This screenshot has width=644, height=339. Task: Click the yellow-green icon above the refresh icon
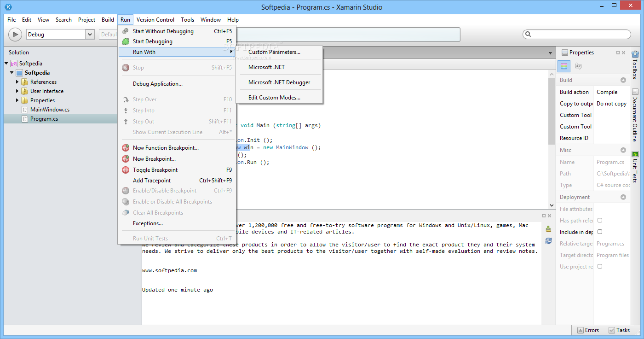[x=548, y=228]
